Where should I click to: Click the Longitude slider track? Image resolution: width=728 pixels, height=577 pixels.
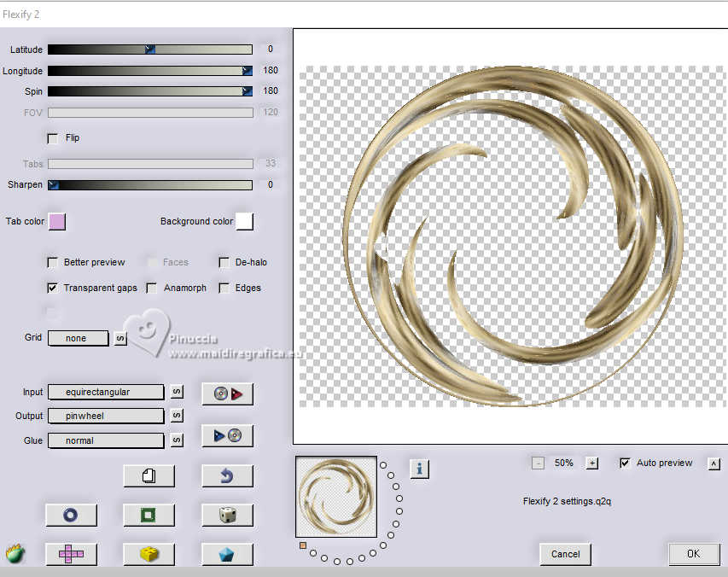pyautogui.click(x=150, y=71)
